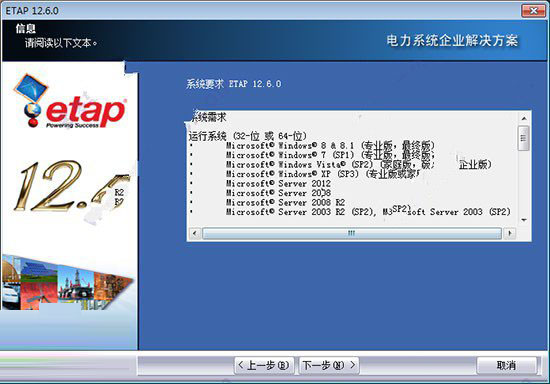Go back with the 上一步(B) button
The width and height of the screenshot is (550, 384).
[x=264, y=365]
